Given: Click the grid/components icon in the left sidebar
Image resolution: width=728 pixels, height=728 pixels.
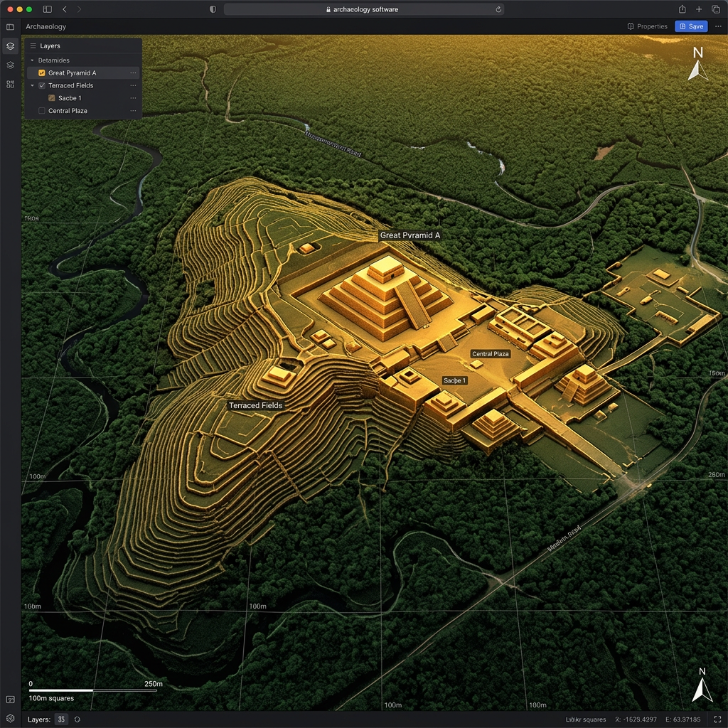Looking at the screenshot, I should [10, 84].
